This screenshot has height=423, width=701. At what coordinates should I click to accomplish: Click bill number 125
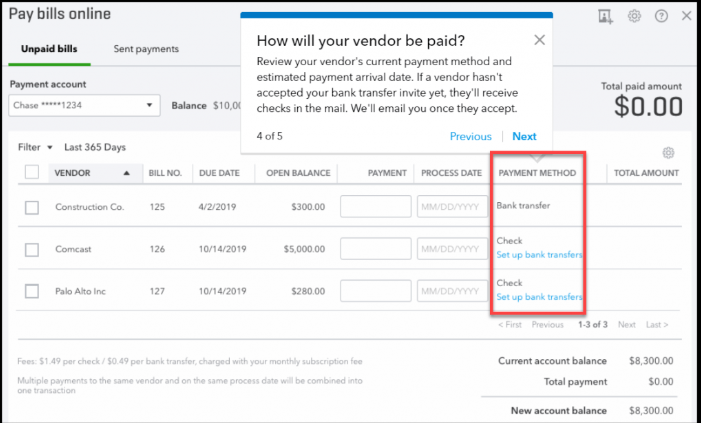tap(157, 207)
